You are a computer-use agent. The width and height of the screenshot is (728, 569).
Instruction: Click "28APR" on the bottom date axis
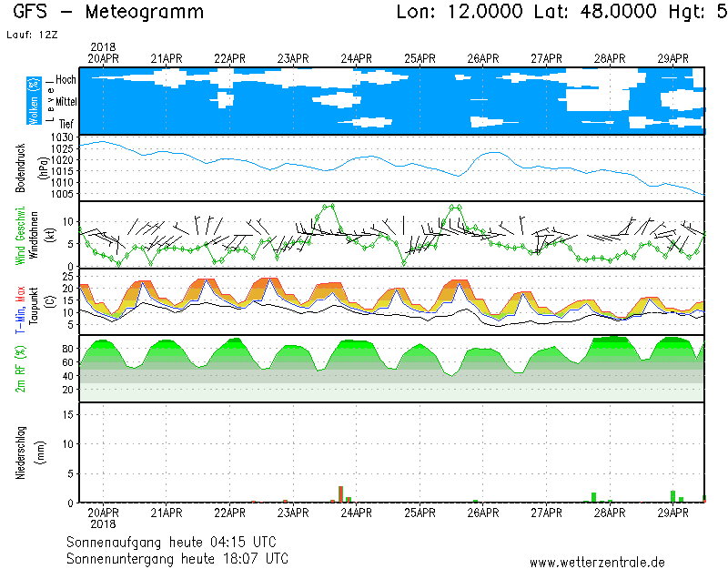(x=610, y=513)
